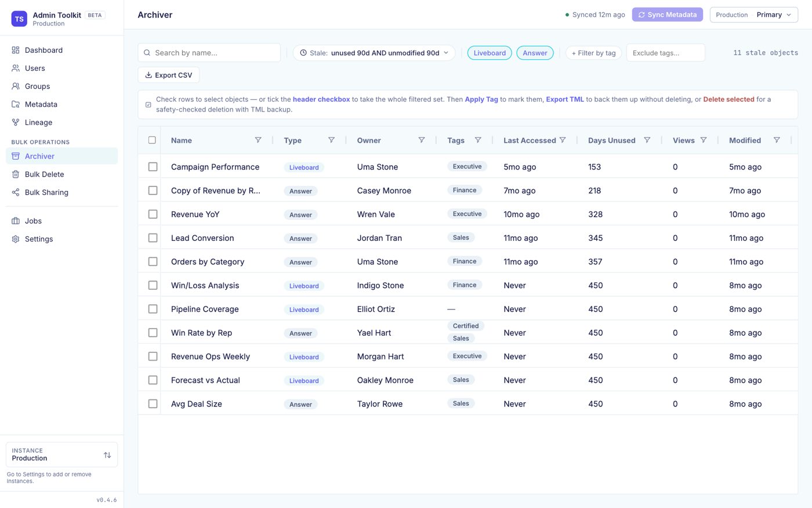Click the header checkbox link in the hint
Screen dimensions: 812x508
coord(321,99)
